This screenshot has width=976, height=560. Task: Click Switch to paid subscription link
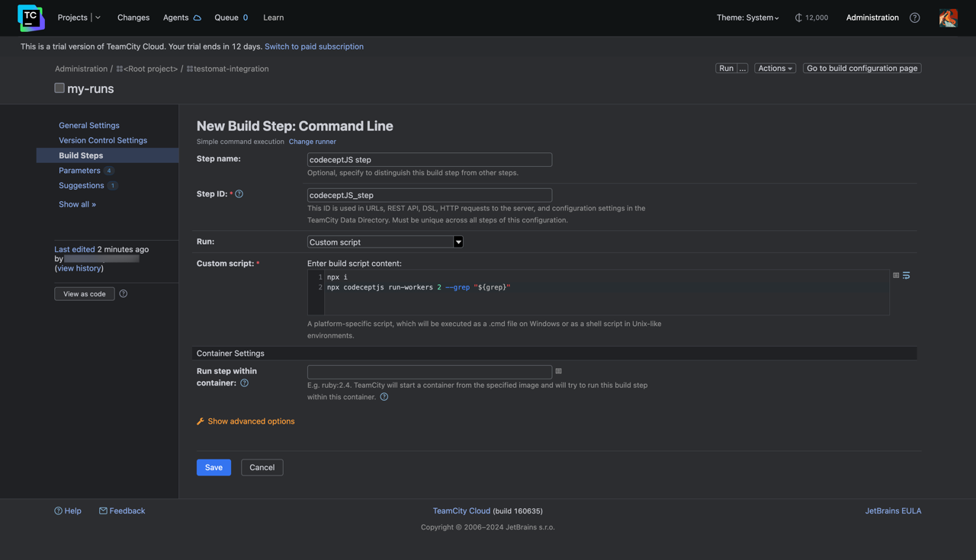[314, 46]
